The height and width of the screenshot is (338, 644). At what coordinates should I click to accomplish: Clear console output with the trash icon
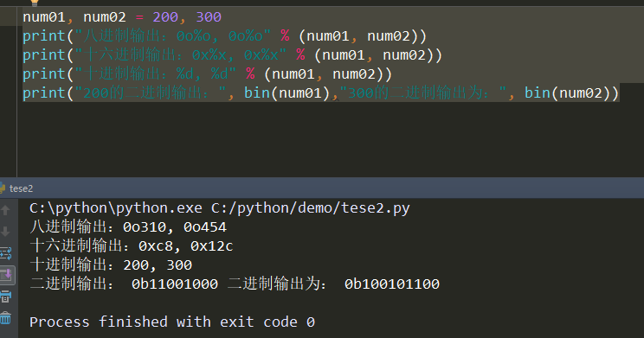click(x=5, y=317)
